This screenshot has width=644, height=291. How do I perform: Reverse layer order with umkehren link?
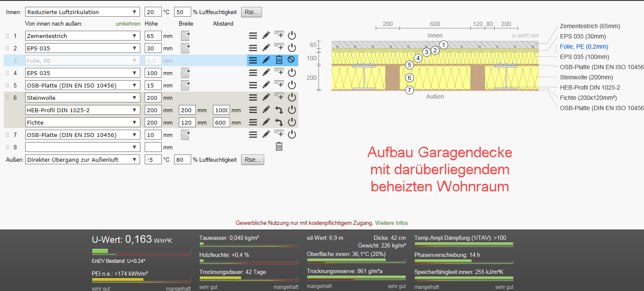(x=128, y=23)
